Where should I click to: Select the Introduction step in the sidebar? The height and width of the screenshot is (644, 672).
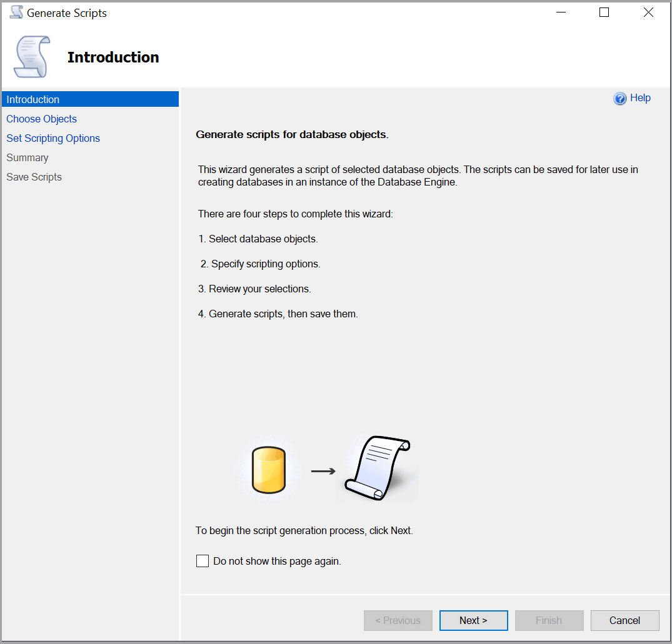(33, 99)
